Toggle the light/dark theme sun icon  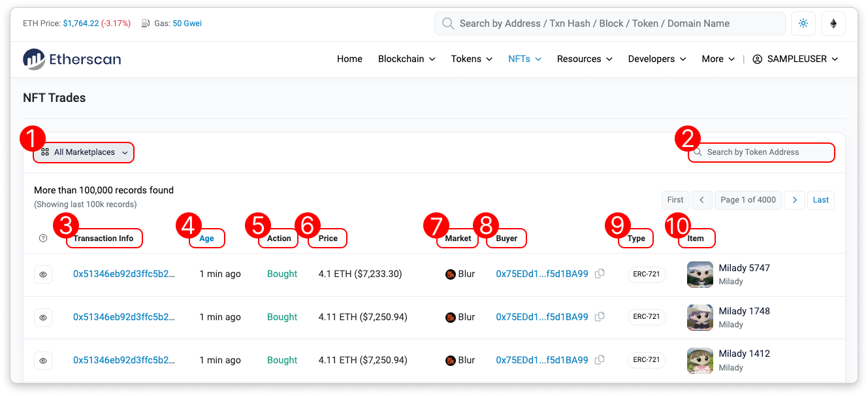click(x=803, y=24)
